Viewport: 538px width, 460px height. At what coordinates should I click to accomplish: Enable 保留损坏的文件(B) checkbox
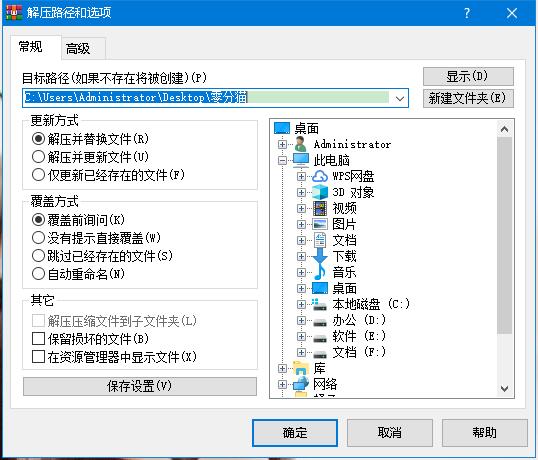(x=38, y=339)
